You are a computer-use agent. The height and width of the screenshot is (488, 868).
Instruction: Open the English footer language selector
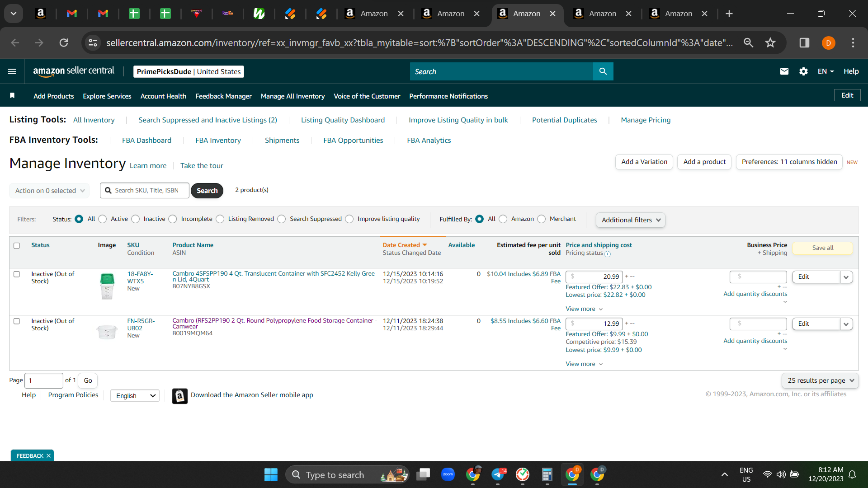point(135,396)
